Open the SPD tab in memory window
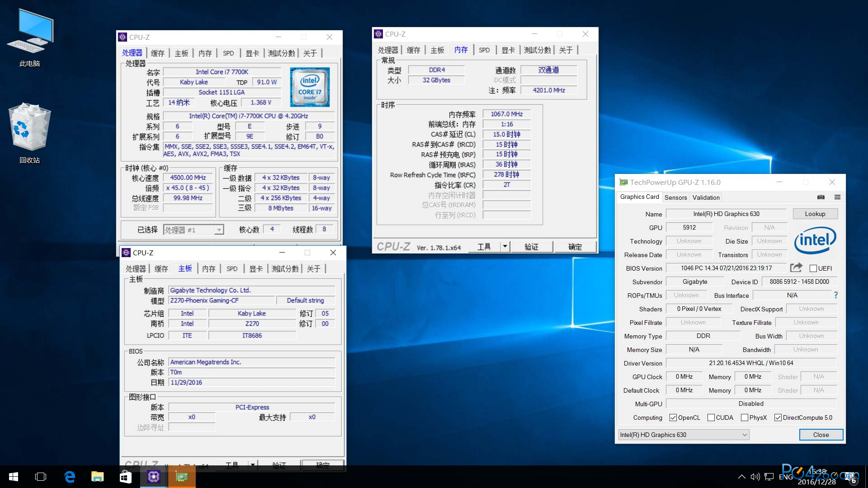This screenshot has height=488, width=868. pyautogui.click(x=484, y=50)
